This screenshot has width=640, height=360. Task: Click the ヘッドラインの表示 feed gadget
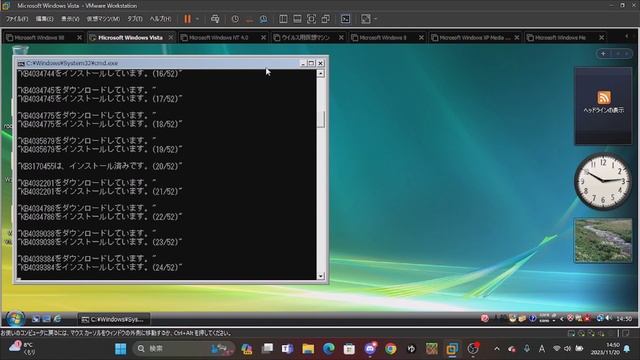[603, 105]
